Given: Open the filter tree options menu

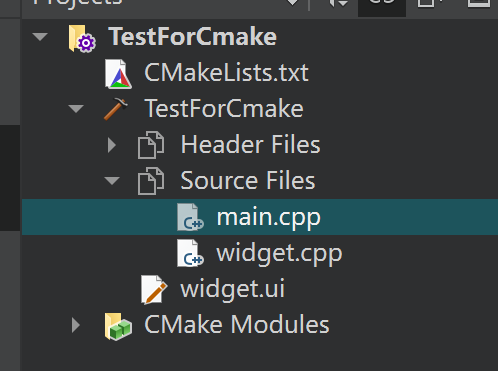Looking at the screenshot, I should (339, 3).
